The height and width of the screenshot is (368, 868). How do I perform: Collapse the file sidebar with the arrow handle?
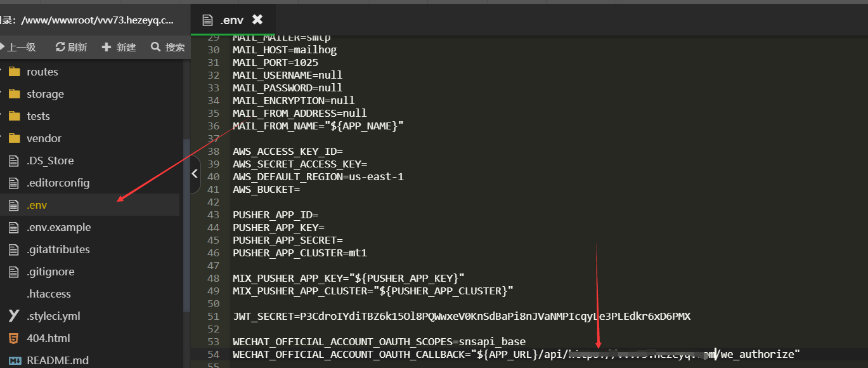[x=195, y=173]
